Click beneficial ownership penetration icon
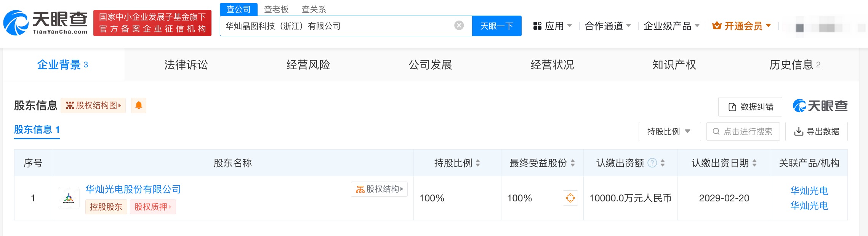 (570, 198)
